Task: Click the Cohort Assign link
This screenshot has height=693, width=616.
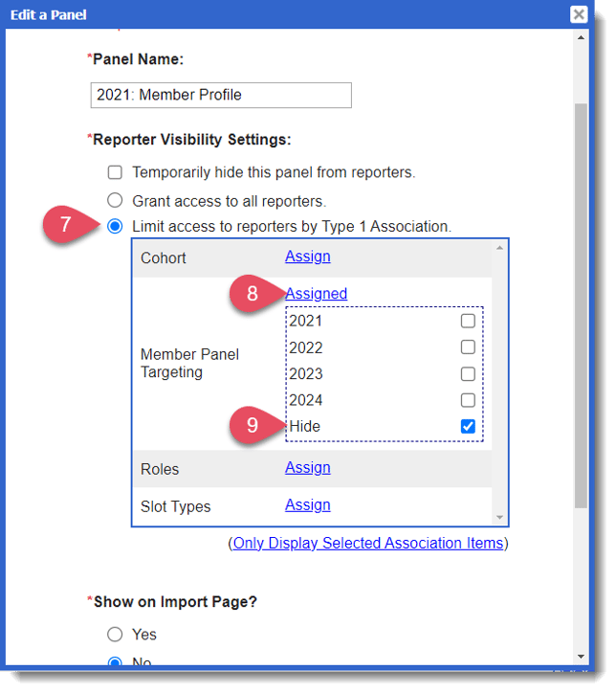Action: click(x=307, y=257)
